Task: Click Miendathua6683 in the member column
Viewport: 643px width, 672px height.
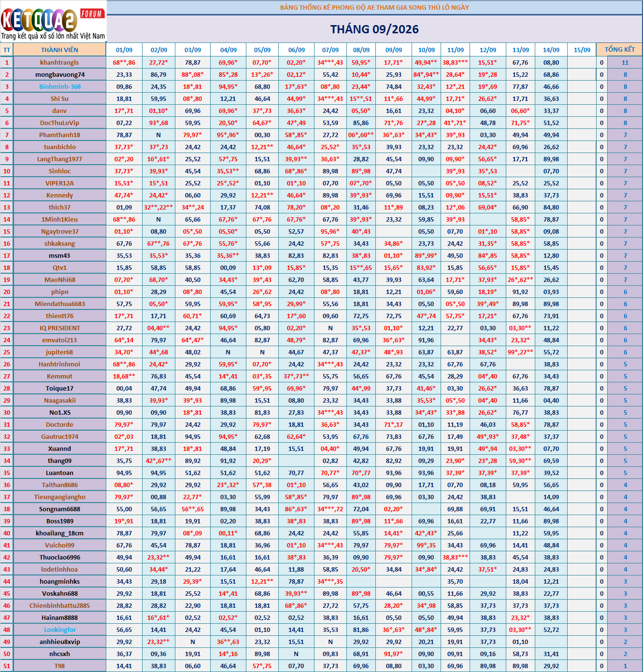Action: coord(59,304)
